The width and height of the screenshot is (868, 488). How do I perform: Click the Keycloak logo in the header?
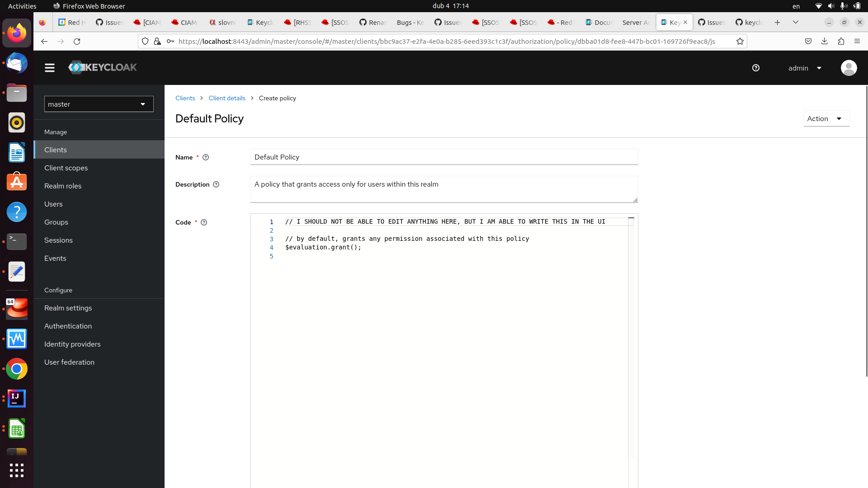pos(102,67)
